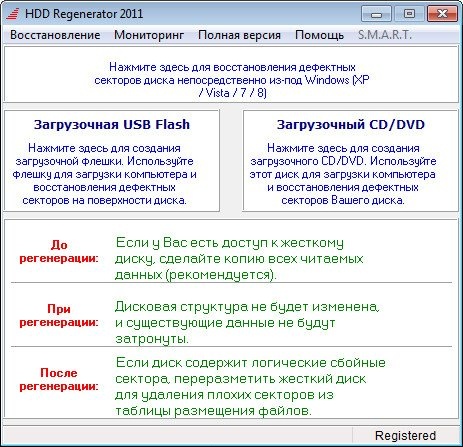Start bad sector recovery under Windows panel
463x447 pixels.
click(231, 74)
